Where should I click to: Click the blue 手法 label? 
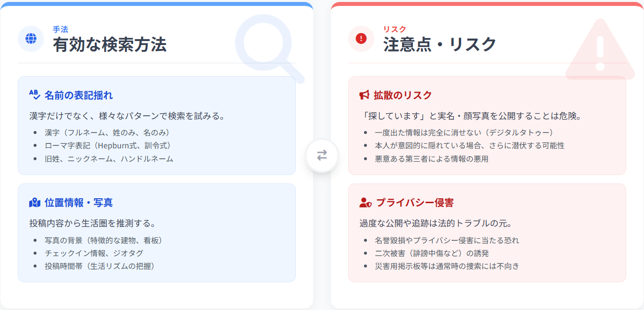tap(60, 29)
